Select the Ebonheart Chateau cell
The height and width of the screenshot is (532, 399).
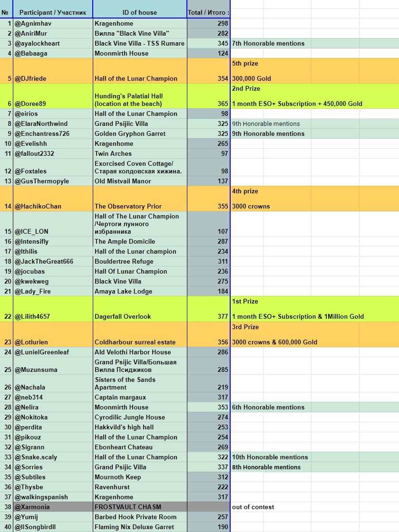139,447
